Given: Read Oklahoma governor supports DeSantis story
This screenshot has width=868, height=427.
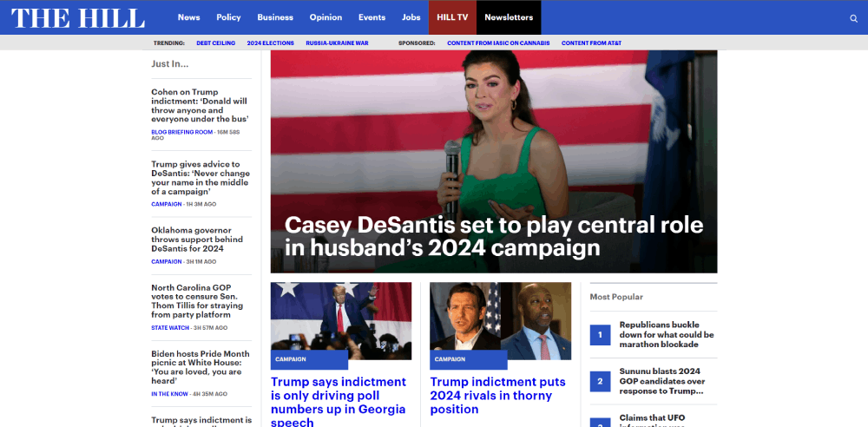Looking at the screenshot, I should pos(197,240).
